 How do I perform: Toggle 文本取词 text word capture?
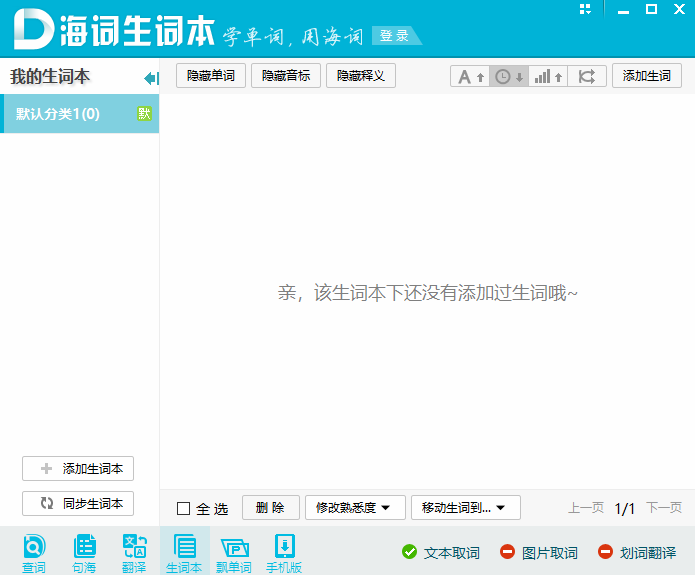[441, 552]
